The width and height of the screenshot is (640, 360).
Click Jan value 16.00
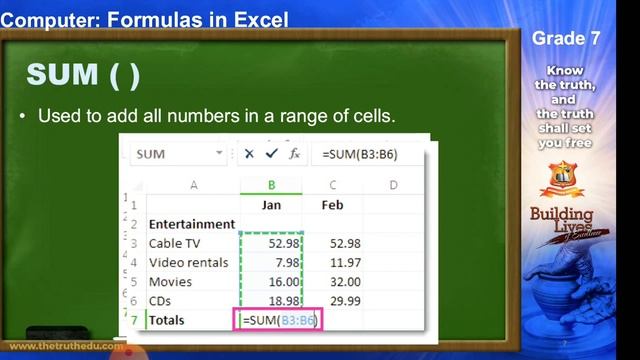(271, 282)
